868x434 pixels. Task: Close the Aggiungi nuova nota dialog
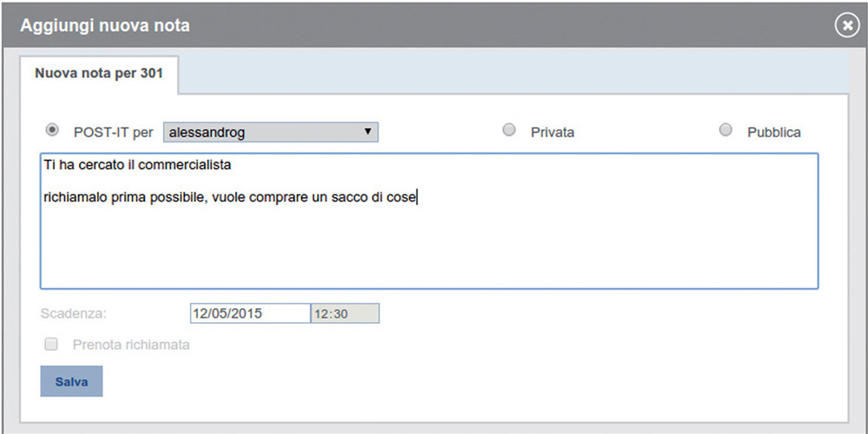[846, 26]
